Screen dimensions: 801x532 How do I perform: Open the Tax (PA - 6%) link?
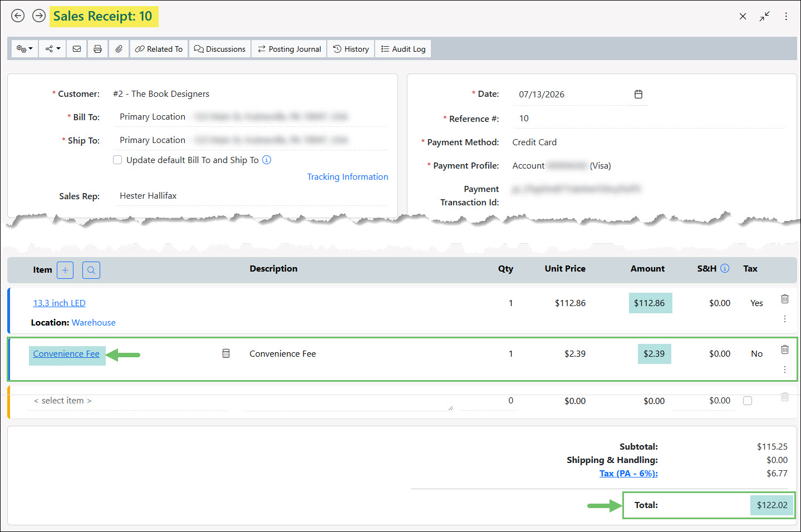tap(628, 474)
